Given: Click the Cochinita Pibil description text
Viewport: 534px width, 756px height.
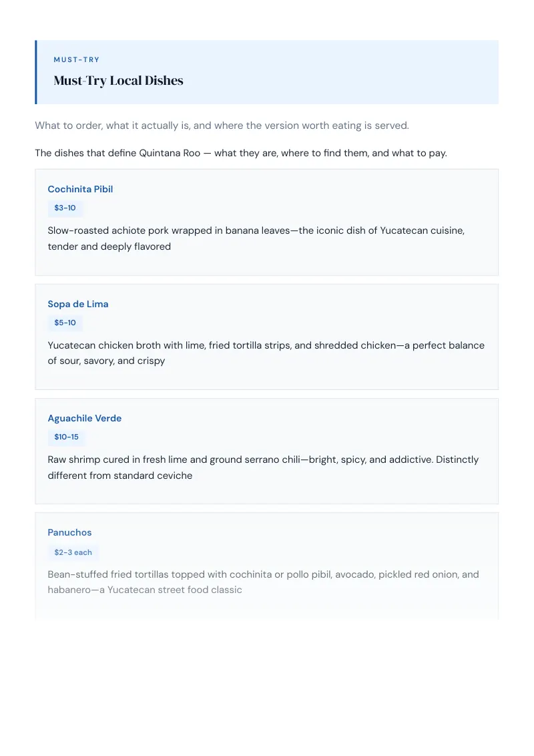Looking at the screenshot, I should click(x=256, y=238).
